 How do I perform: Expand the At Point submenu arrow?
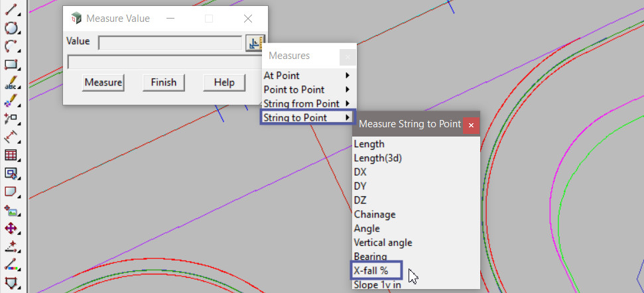click(x=348, y=76)
